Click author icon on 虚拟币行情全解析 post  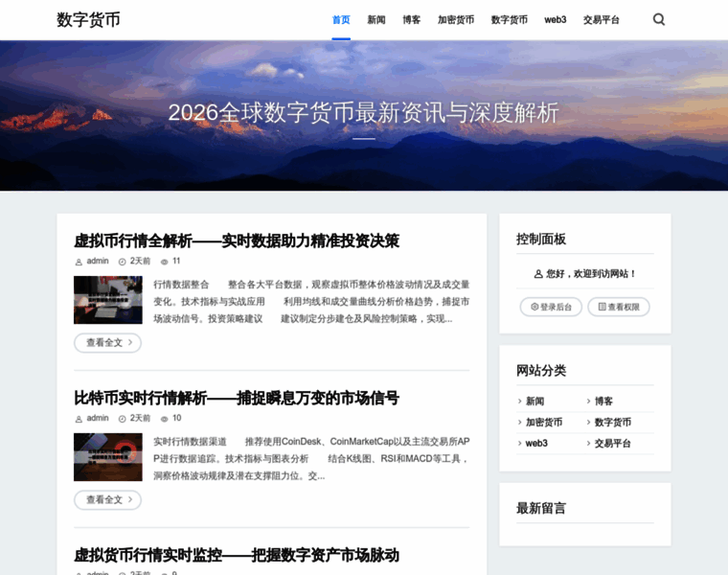(79, 262)
